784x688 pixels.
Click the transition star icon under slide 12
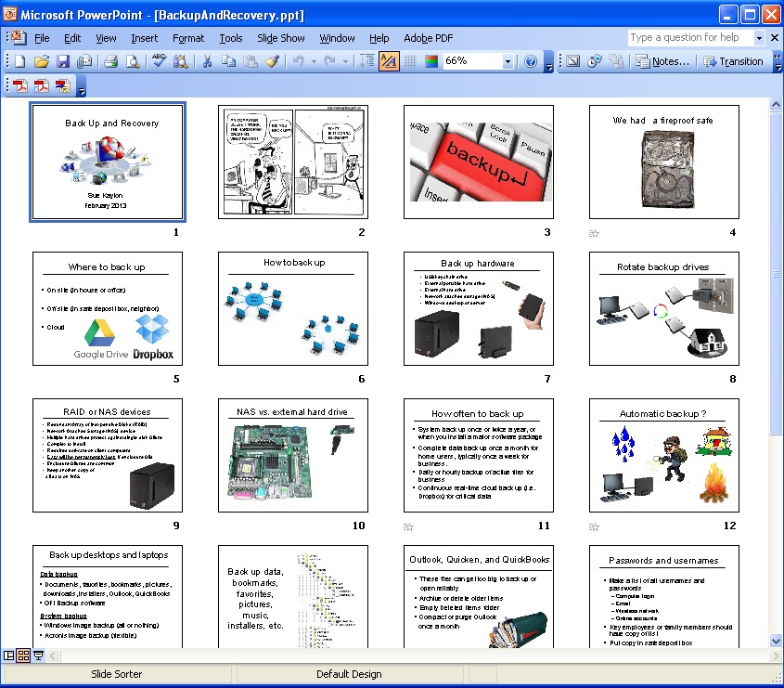pyautogui.click(x=594, y=526)
